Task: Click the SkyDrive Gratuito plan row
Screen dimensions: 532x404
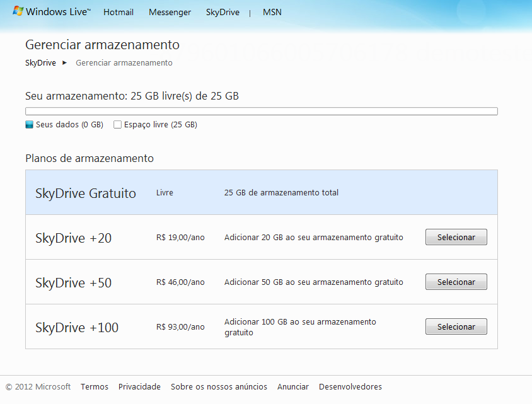Action: coord(261,193)
